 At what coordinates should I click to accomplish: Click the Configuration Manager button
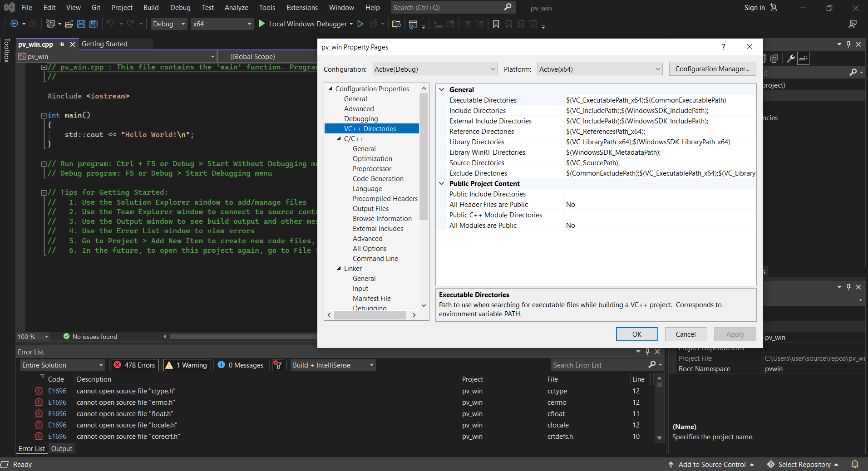click(712, 69)
